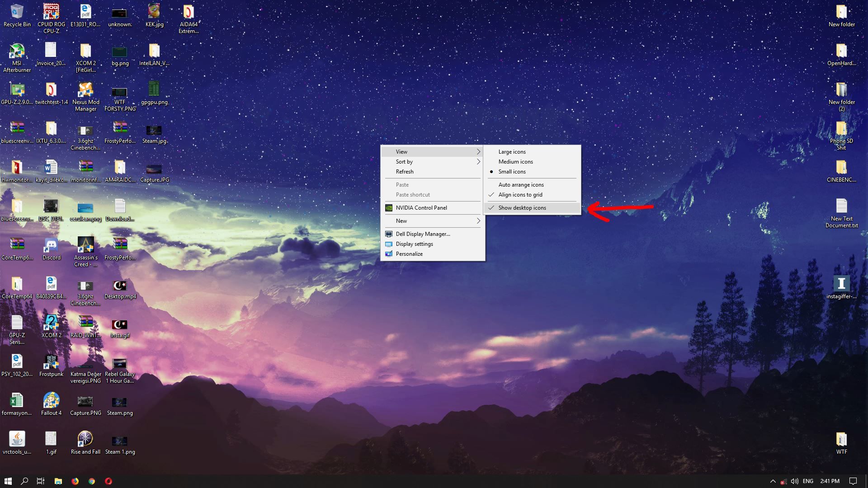Open NVIDIA Control Panel menu entry

421,208
